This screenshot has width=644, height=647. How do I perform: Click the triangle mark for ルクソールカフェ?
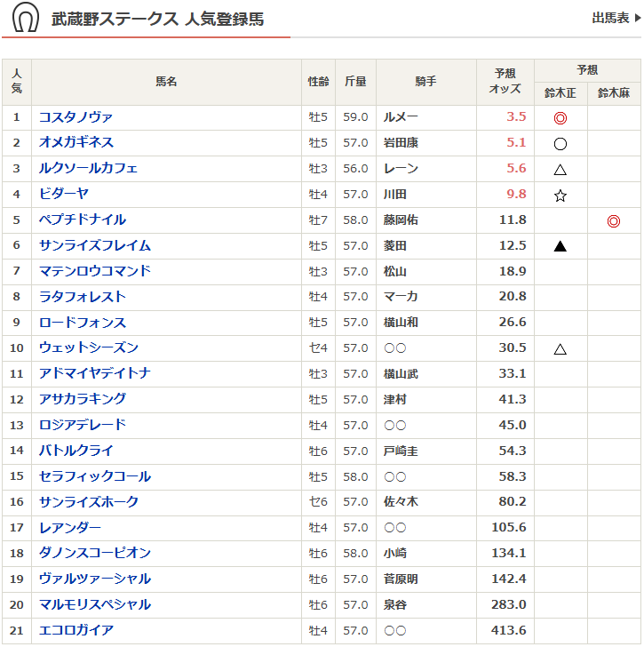[560, 169]
